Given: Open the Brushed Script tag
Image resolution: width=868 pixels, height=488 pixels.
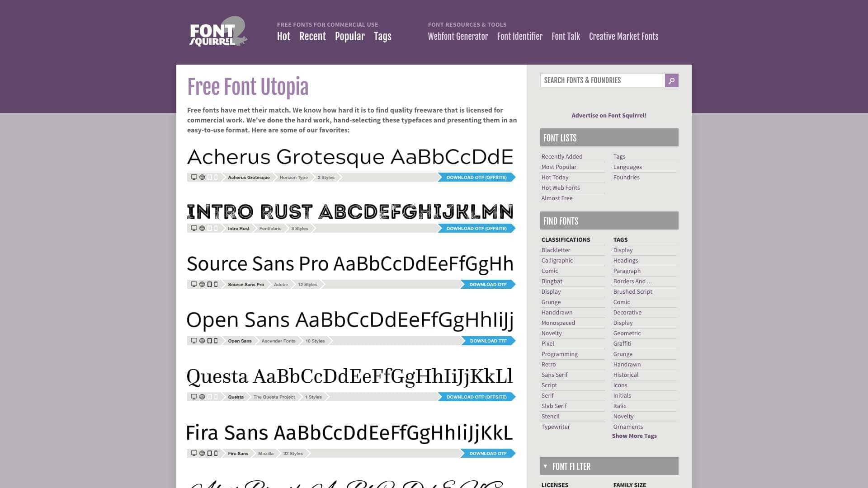Looking at the screenshot, I should click(632, 291).
